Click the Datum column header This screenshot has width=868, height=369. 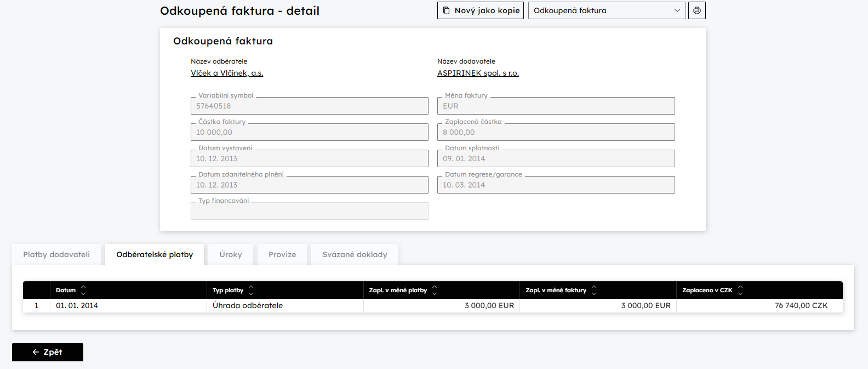128,290
